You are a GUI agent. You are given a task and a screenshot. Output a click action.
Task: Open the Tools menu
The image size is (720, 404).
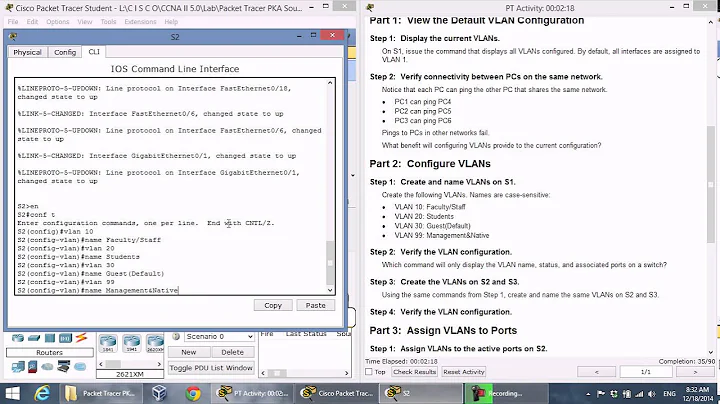pos(108,22)
